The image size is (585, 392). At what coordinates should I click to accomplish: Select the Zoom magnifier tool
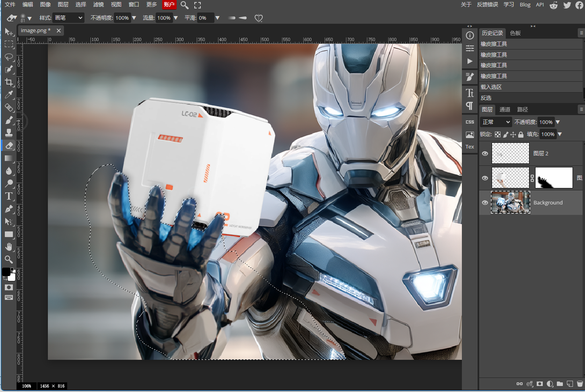click(x=9, y=259)
